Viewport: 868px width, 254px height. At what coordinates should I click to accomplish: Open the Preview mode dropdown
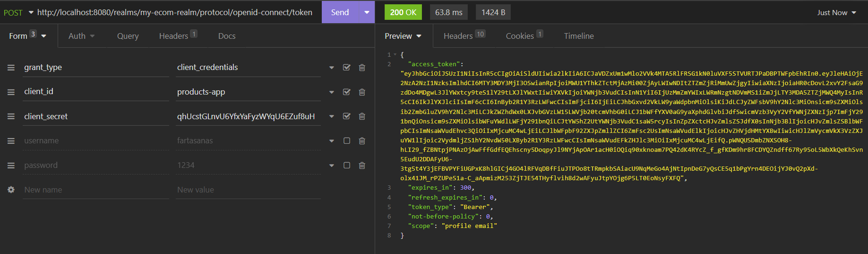click(403, 36)
